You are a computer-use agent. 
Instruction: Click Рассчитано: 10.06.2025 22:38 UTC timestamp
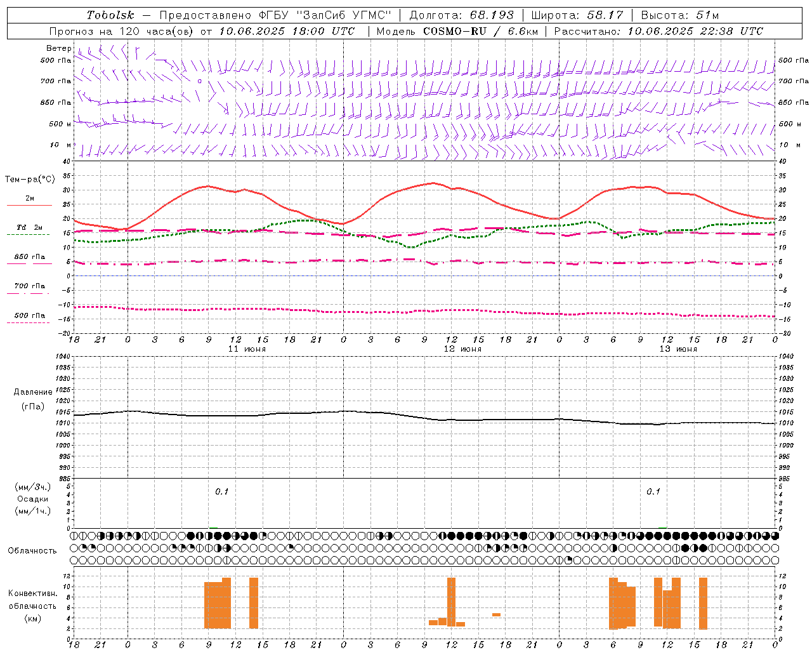(658, 31)
